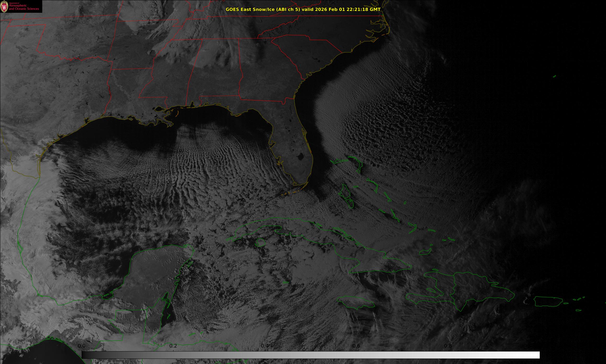Image resolution: width=606 pixels, height=364 pixels.
Task: Click the 0.2 colorbar tick label
Action: pyautogui.click(x=173, y=346)
